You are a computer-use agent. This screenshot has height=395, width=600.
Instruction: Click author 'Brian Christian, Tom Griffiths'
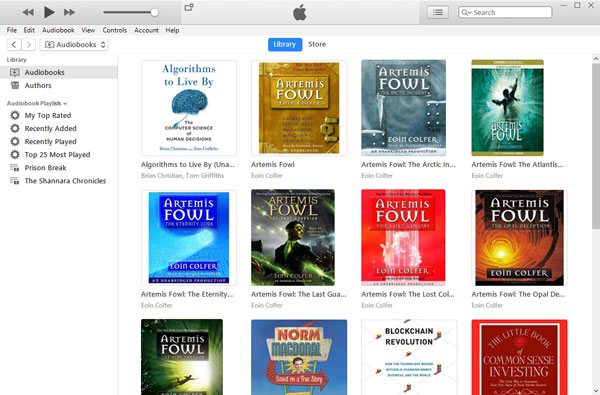pos(182,176)
